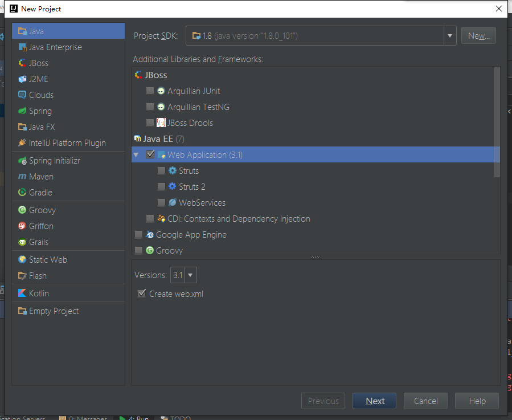The image size is (512, 420).
Task: Click the splitter handle below frameworks list
Action: [316, 257]
